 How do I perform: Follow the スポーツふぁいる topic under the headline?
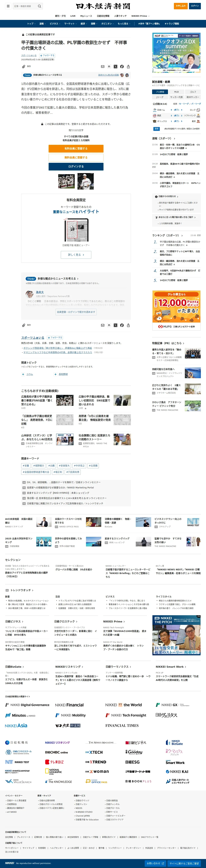47,55
